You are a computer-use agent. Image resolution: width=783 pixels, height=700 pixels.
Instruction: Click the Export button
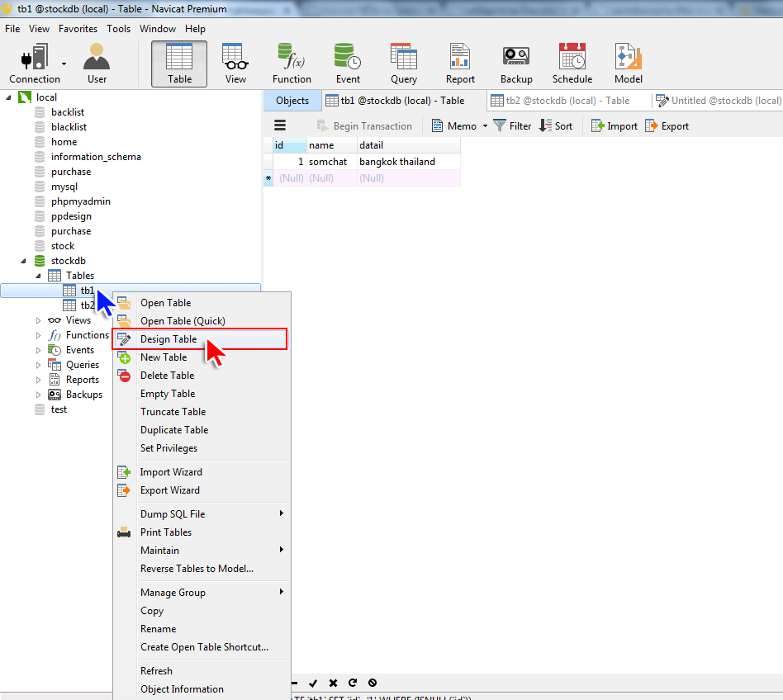tap(667, 126)
